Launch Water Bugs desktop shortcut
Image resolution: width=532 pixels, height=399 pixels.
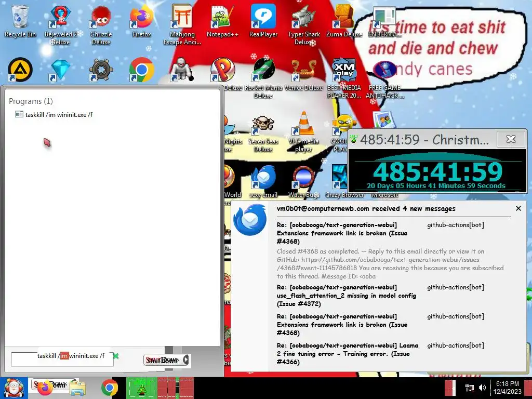tap(303, 181)
